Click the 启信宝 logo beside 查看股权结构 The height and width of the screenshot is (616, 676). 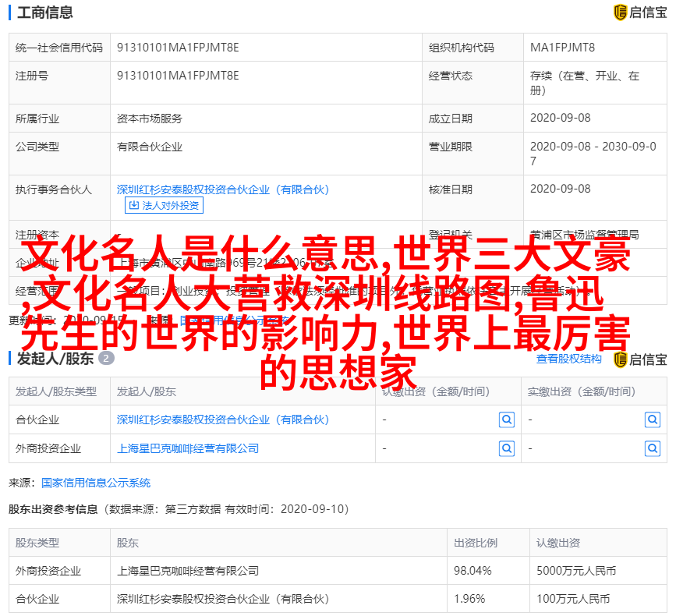pos(640,359)
